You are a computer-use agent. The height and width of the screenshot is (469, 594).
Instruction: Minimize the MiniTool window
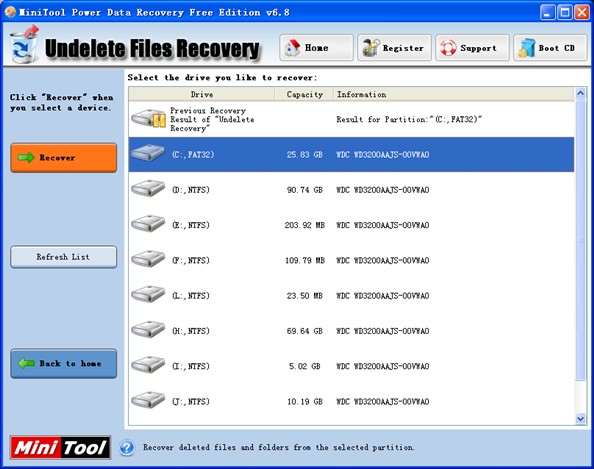point(547,13)
